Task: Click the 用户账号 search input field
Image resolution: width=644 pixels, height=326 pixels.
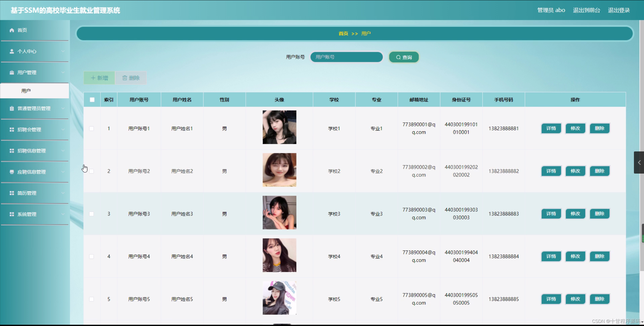Action: tap(346, 57)
